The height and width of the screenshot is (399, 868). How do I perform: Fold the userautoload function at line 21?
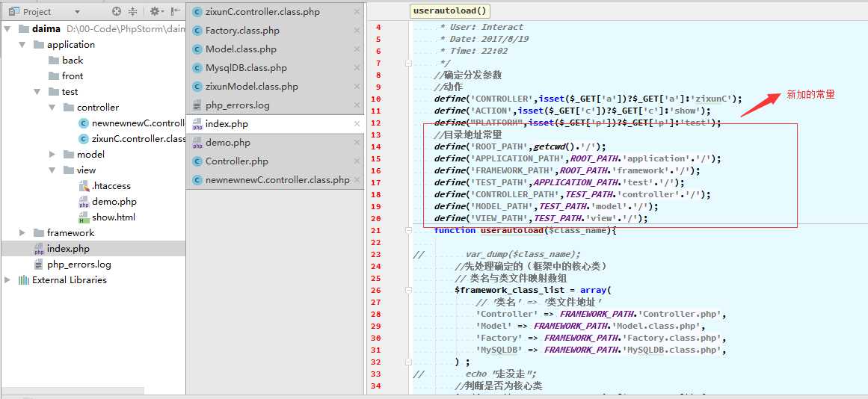tap(408, 230)
